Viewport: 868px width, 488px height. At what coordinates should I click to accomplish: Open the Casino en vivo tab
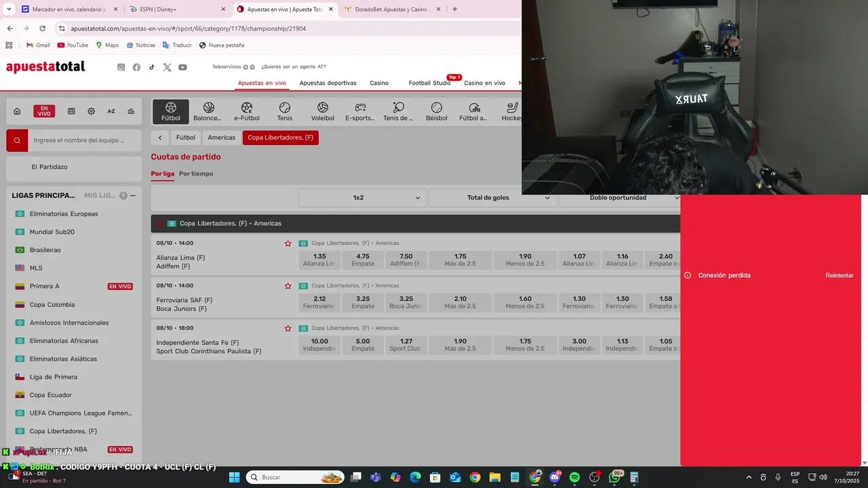484,83
